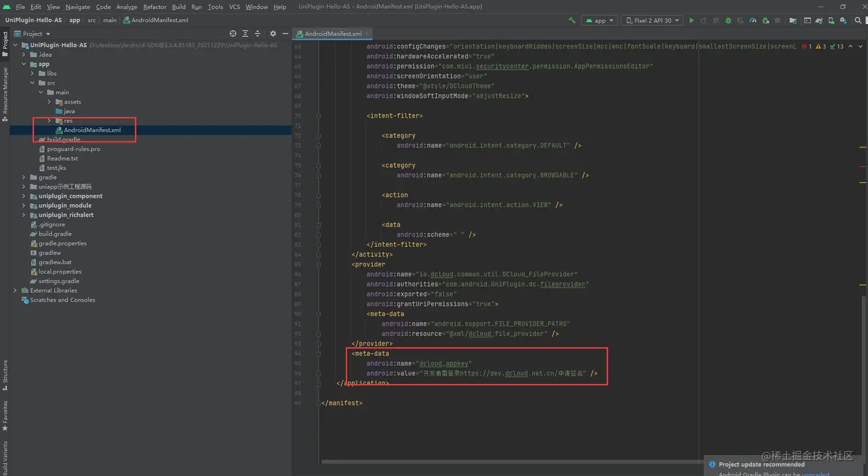Click the Run with Coverage shield icon
The height and width of the screenshot is (476, 868).
740,20
